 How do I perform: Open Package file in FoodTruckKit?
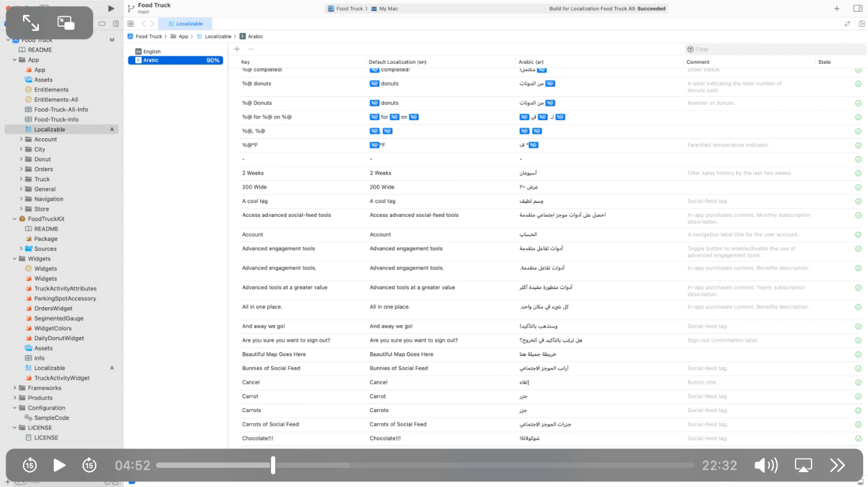tap(45, 239)
